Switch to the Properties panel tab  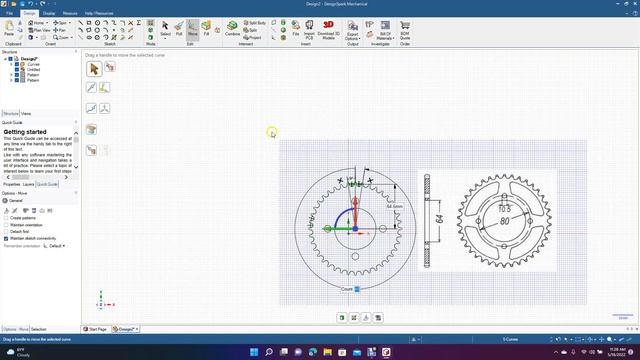coord(11,184)
